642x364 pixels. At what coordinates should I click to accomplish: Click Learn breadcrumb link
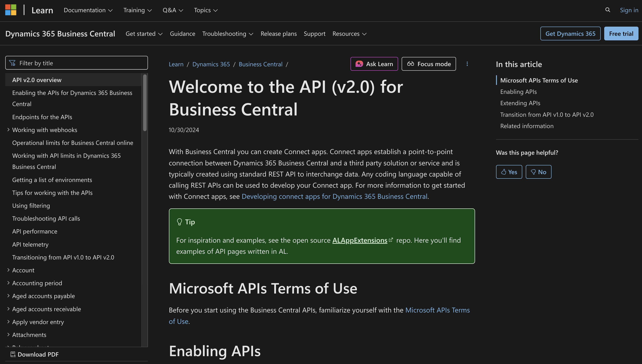pyautogui.click(x=176, y=64)
